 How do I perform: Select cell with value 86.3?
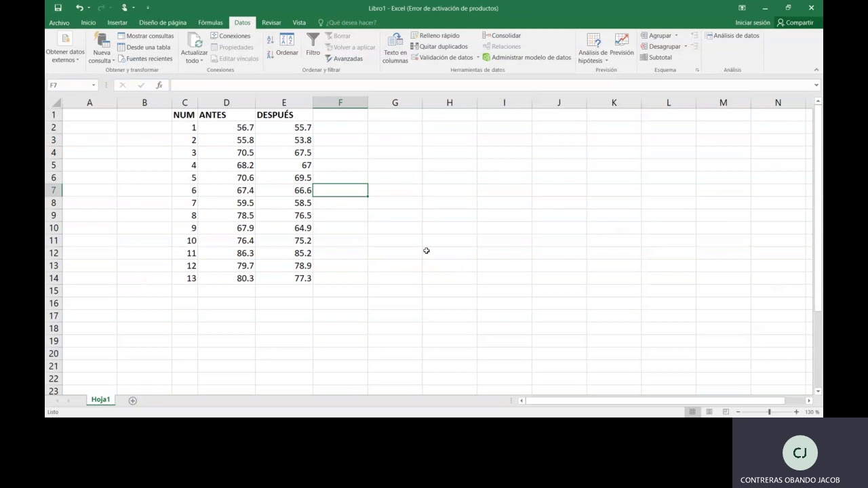(x=226, y=253)
